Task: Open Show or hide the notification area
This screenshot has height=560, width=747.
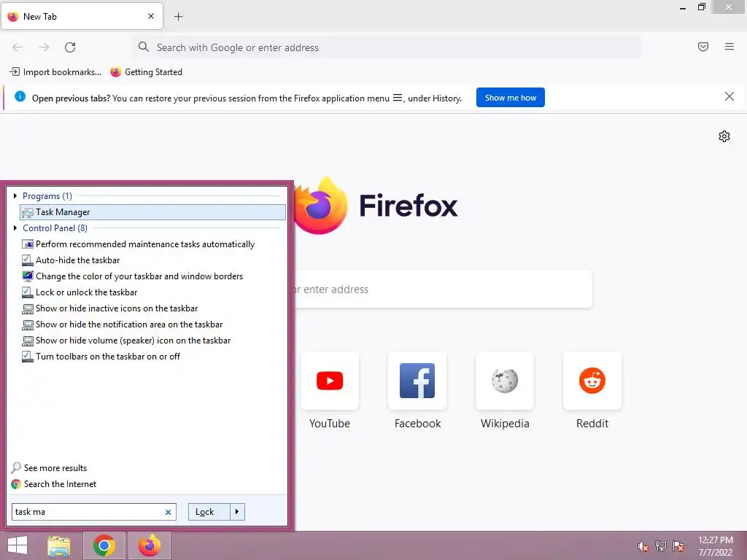Action: (x=122, y=324)
